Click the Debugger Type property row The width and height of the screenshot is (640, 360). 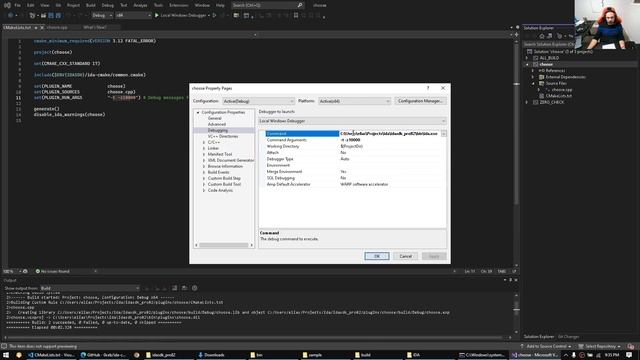[x=352, y=159]
